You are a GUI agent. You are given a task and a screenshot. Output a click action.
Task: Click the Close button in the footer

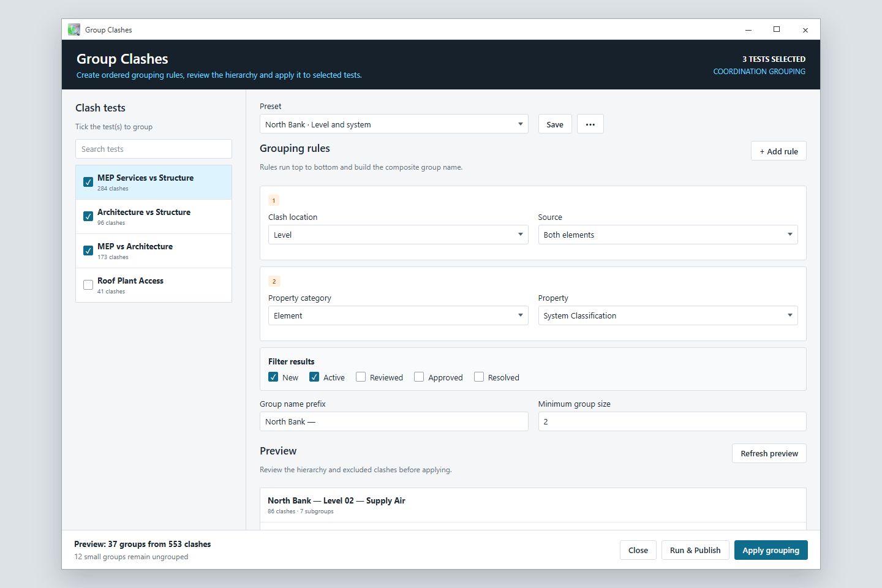(638, 550)
